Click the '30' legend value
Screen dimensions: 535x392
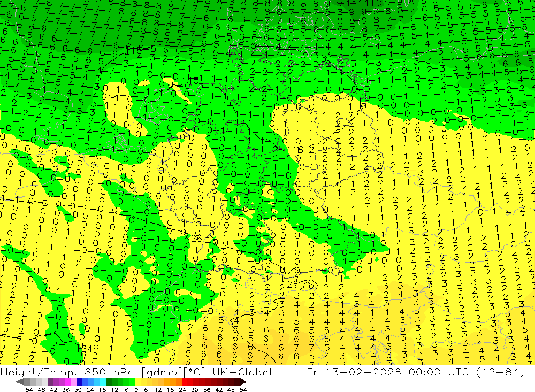(x=195, y=390)
